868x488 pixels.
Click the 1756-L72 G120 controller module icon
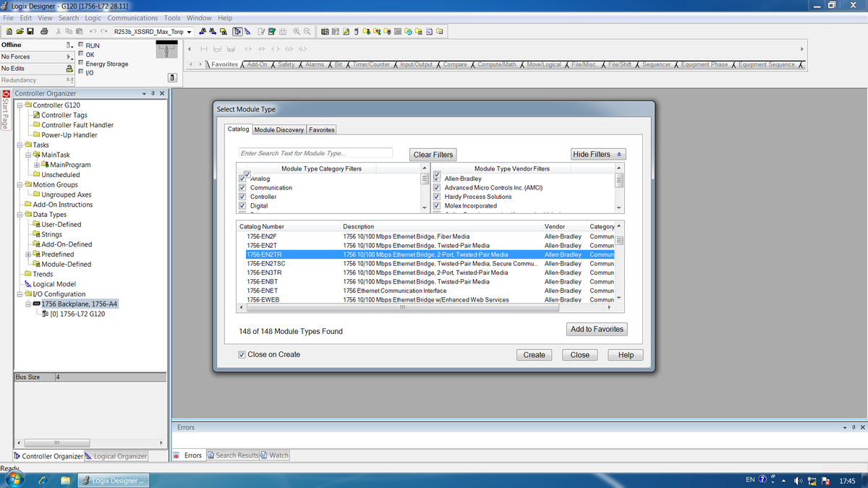pyautogui.click(x=45, y=314)
